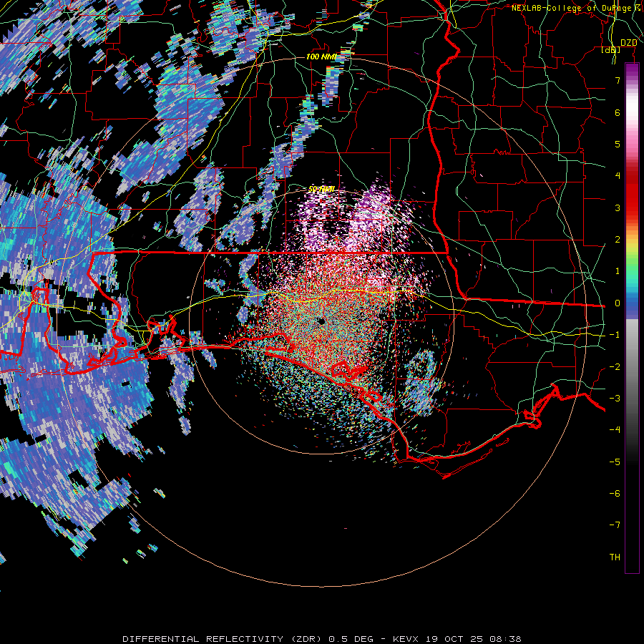The image size is (644, 644).
Task: Click the scale value 0 label
Action: point(618,303)
